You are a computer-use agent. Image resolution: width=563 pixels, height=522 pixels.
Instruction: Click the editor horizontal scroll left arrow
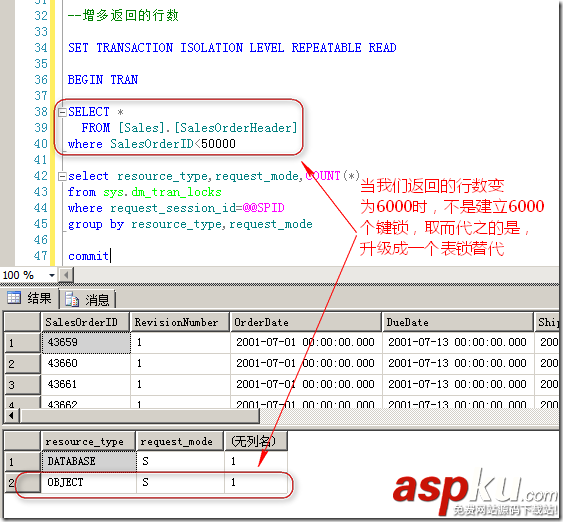point(66,275)
